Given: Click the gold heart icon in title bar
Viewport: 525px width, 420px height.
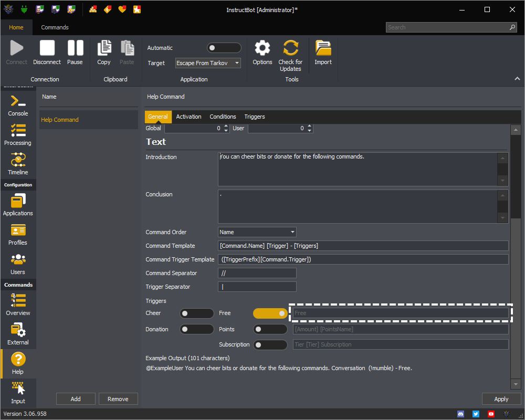Looking at the screenshot, I should coord(122,9).
